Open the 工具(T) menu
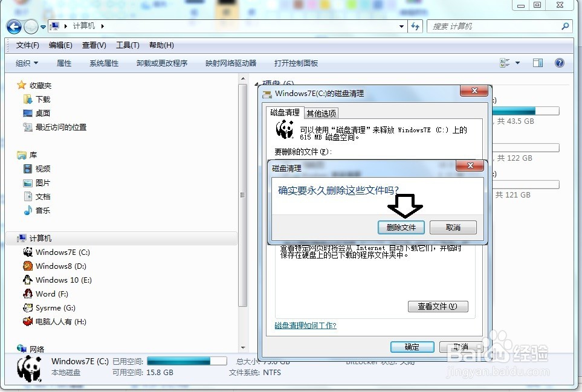582x392 pixels. [x=128, y=45]
